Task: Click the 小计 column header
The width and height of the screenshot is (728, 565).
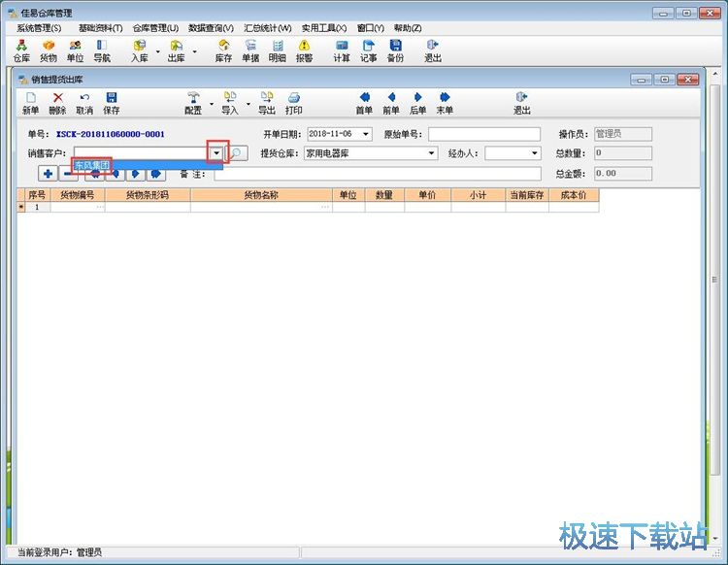Action: tap(479, 195)
